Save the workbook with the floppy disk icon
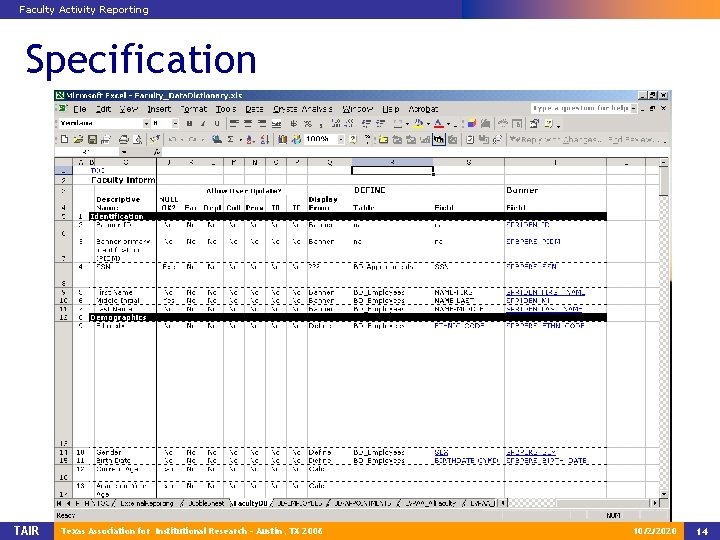Image resolution: width=720 pixels, height=540 pixels. 92,139
